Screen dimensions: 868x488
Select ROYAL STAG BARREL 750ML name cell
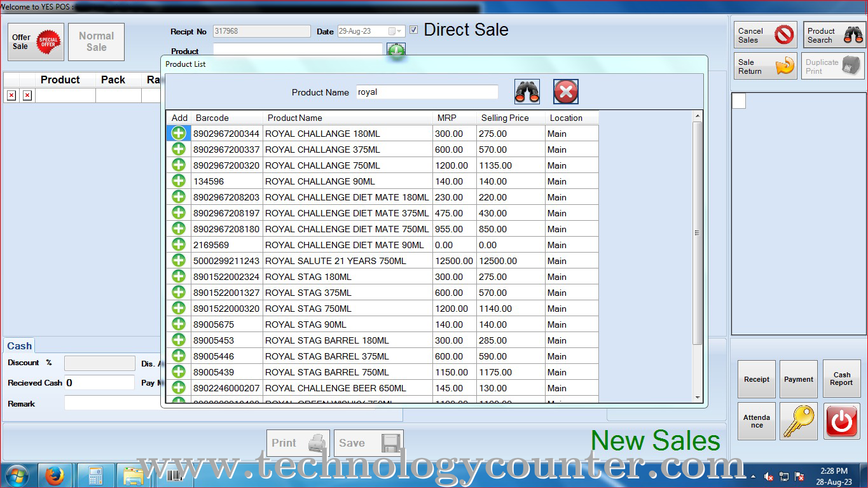tap(348, 372)
